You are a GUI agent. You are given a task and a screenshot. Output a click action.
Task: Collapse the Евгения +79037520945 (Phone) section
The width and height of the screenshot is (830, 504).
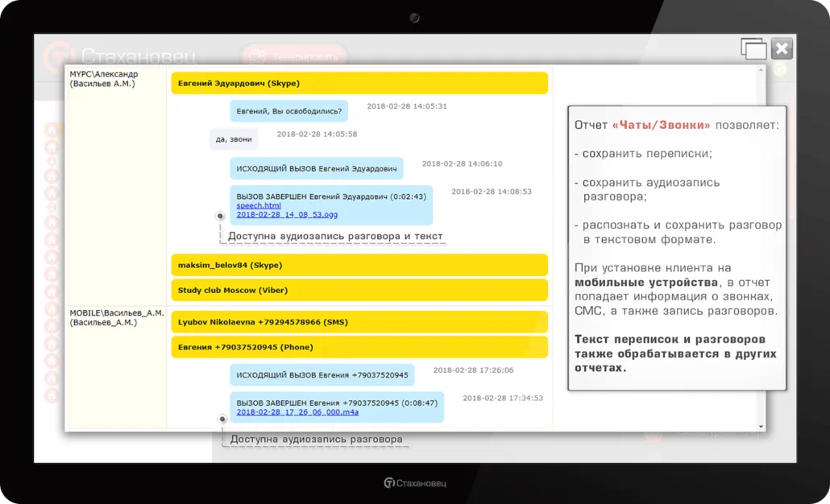pos(359,347)
